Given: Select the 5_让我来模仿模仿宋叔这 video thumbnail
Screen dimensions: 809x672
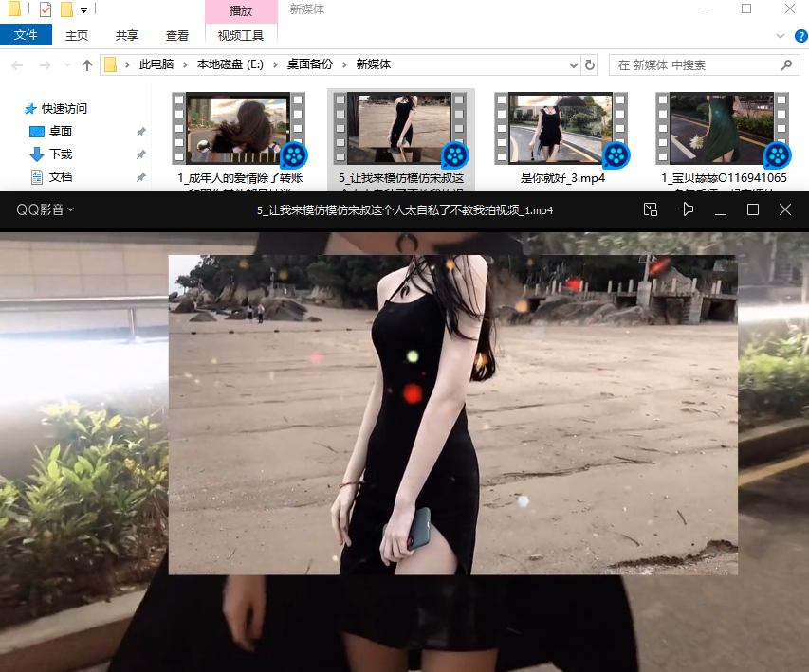Looking at the screenshot, I should (x=399, y=128).
